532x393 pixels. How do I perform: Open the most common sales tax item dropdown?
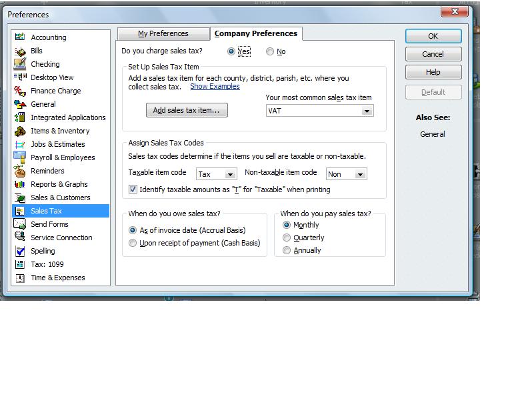[367, 111]
